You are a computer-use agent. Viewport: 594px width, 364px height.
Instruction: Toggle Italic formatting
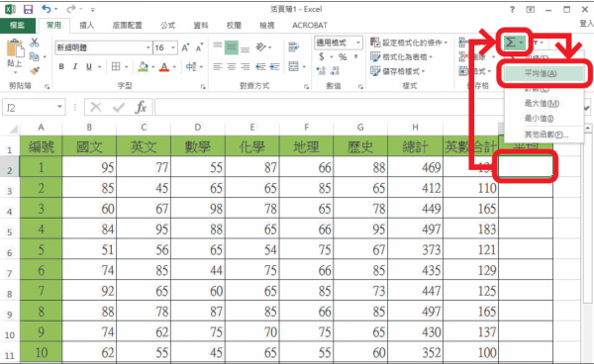pos(75,66)
